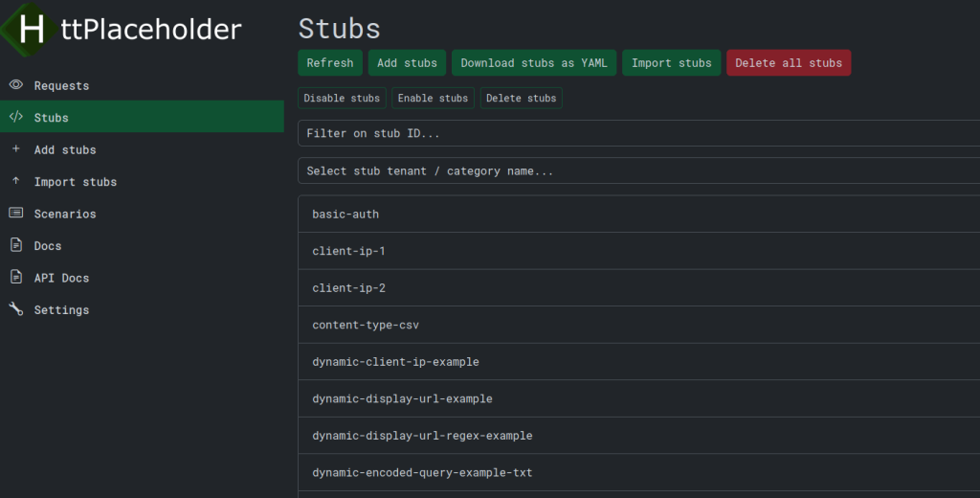Image resolution: width=980 pixels, height=498 pixels.
Task: Go to Add stubs in sidebar
Action: point(142,148)
